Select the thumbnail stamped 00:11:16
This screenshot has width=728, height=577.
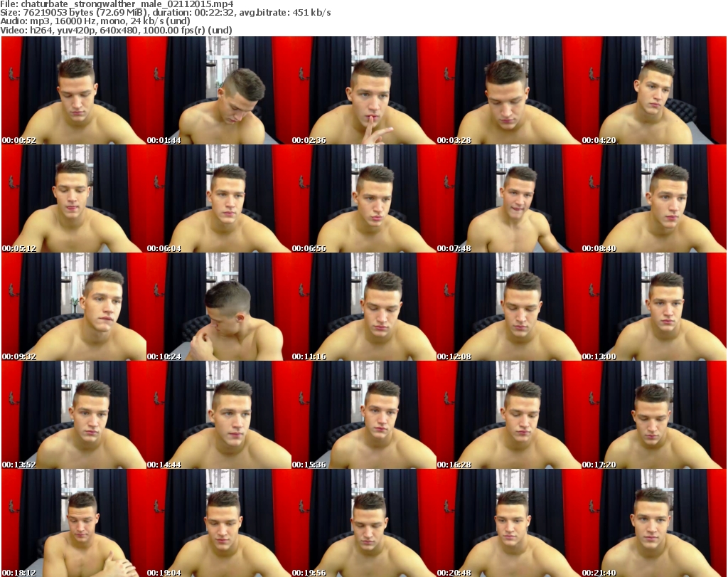point(364,307)
